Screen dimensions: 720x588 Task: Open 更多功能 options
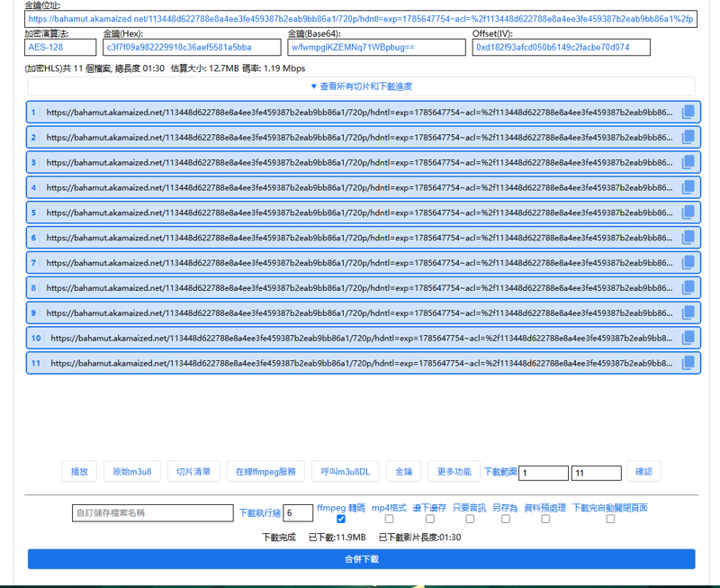coord(454,471)
